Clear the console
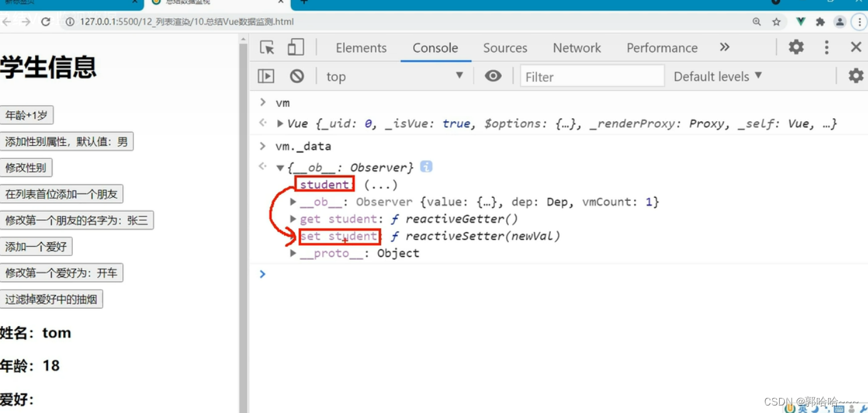This screenshot has width=868, height=413. pos(297,76)
